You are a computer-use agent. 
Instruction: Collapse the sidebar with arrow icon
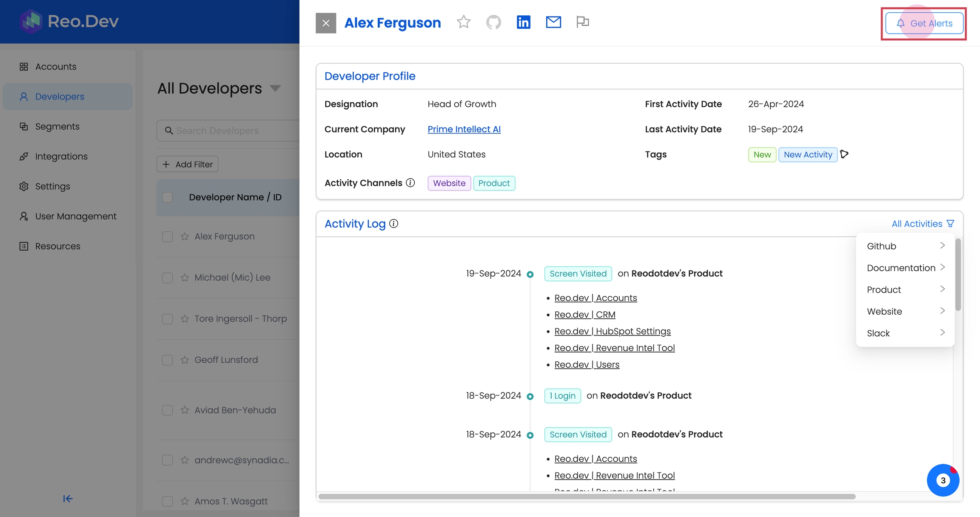point(68,498)
